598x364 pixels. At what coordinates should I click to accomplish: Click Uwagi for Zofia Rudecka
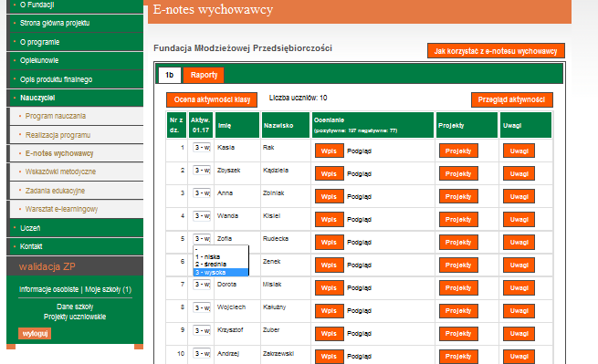[519, 243]
